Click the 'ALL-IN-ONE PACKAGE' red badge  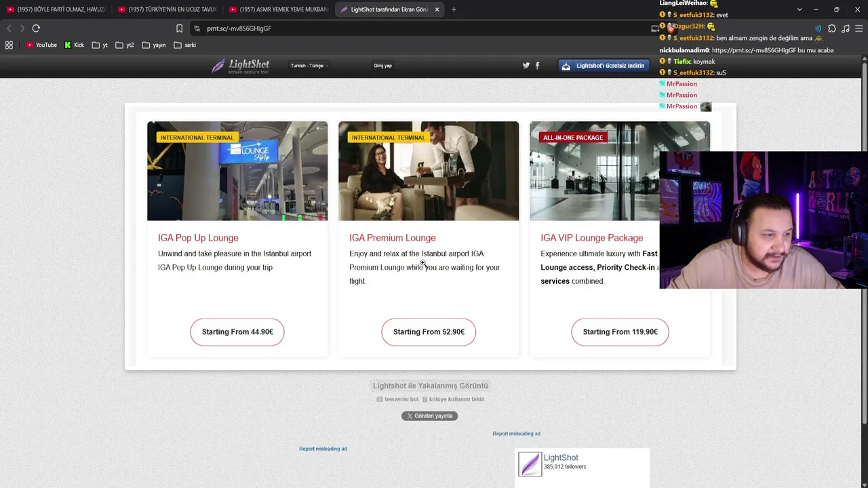pyautogui.click(x=573, y=138)
